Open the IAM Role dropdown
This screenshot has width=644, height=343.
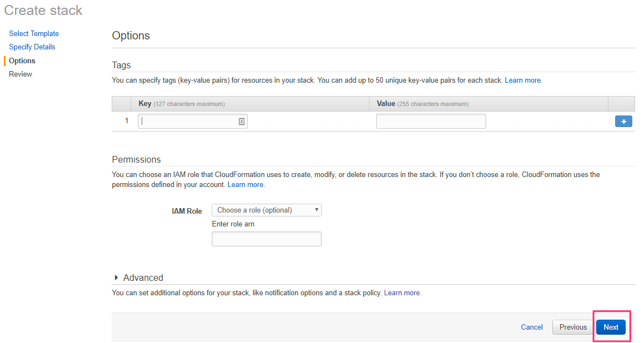(x=267, y=210)
